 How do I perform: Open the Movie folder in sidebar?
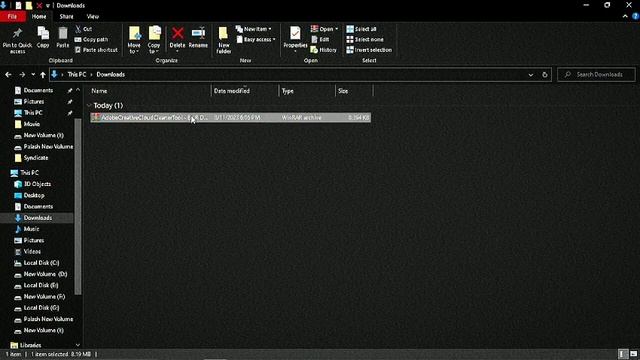(x=32, y=124)
